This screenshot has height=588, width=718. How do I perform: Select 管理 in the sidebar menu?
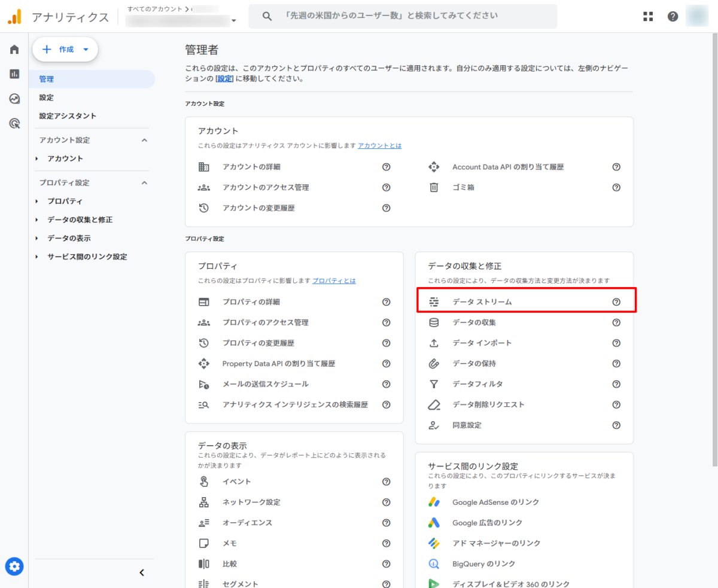47,79
